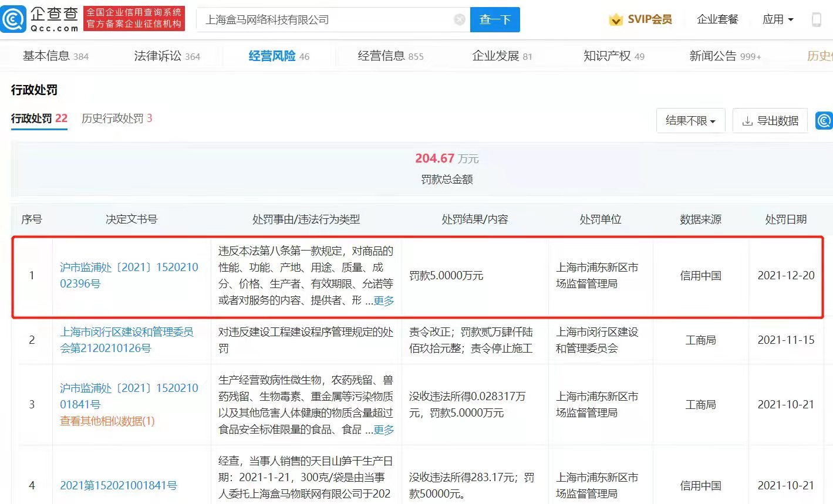
Task: Open the 结果不限 filter dropdown
Action: point(691,120)
